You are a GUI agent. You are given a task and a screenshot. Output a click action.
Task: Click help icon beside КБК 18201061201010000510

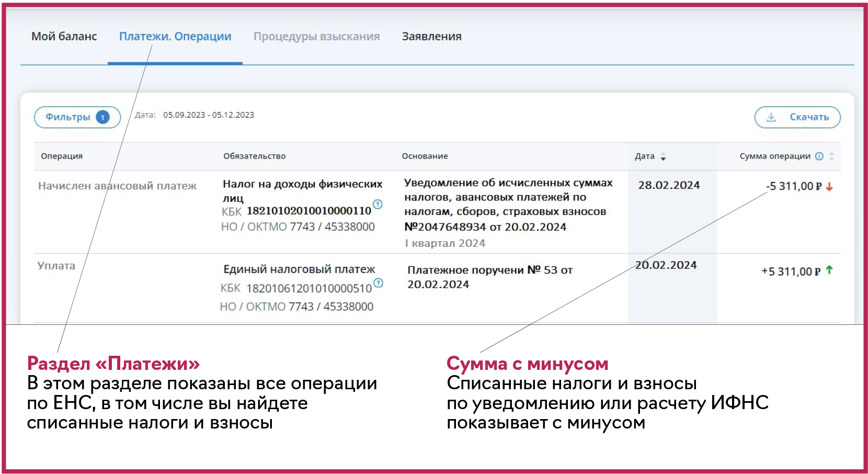379,283
